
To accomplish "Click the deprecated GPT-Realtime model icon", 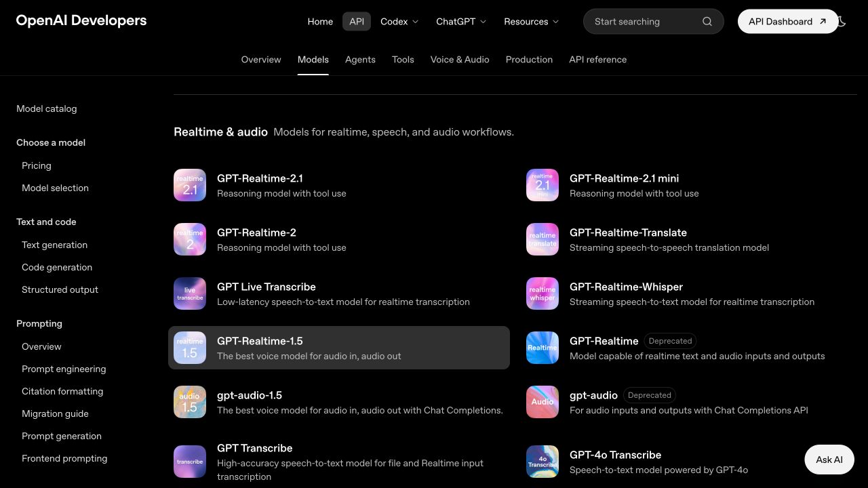I will coord(542,348).
